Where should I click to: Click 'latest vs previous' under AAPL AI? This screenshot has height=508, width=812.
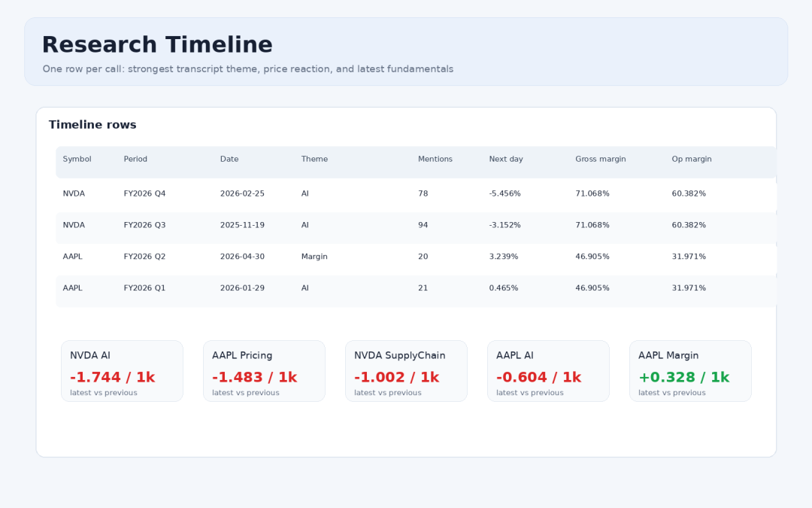click(530, 393)
